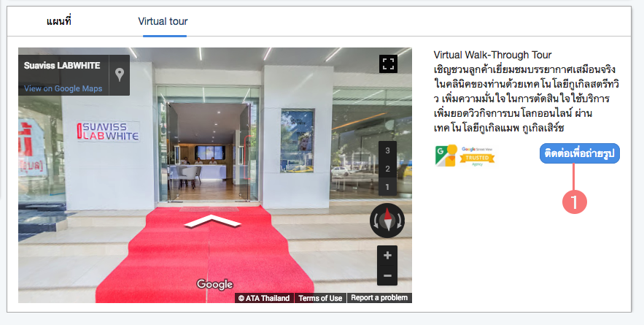The width and height of the screenshot is (644, 325).
Task: Click the red numbered marker 1
Action: (x=575, y=201)
